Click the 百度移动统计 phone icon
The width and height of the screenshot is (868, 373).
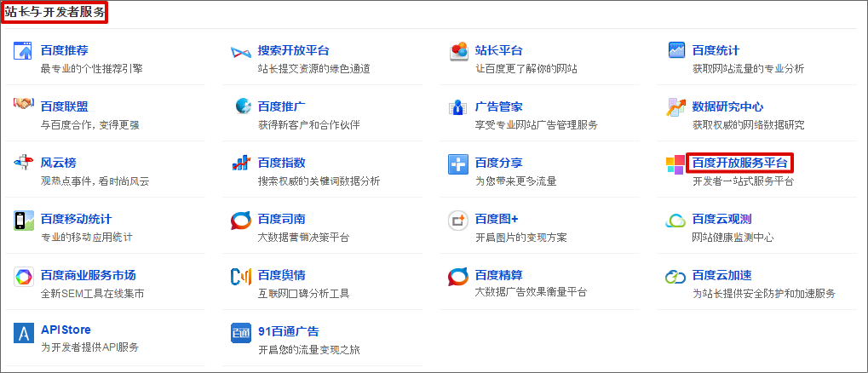(24, 221)
